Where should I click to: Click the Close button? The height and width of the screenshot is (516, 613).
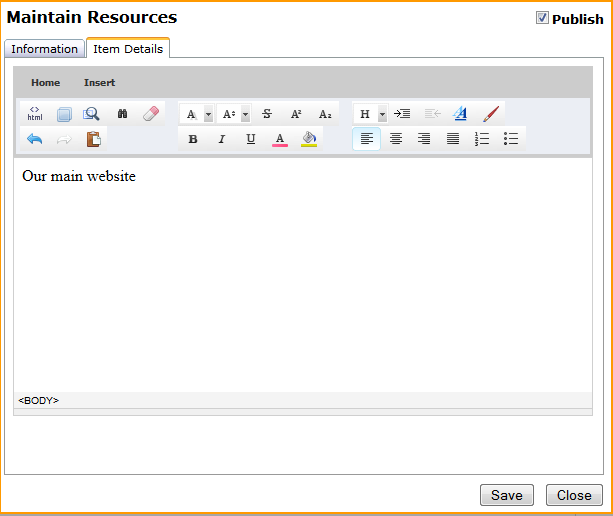574,495
